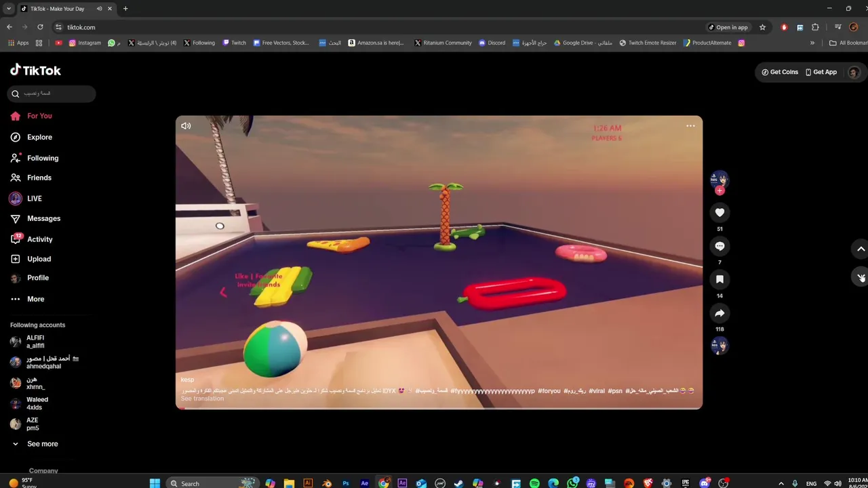Go to previous video with up chevron

tap(861, 249)
